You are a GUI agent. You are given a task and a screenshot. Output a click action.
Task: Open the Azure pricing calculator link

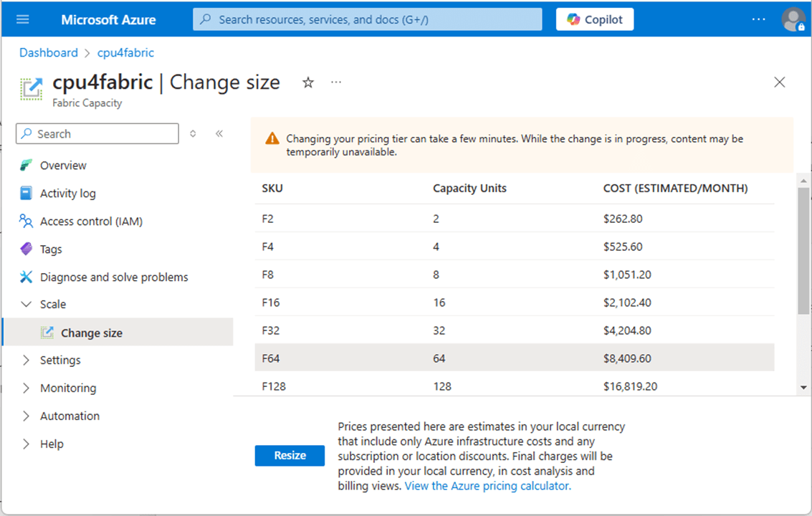[x=488, y=486]
